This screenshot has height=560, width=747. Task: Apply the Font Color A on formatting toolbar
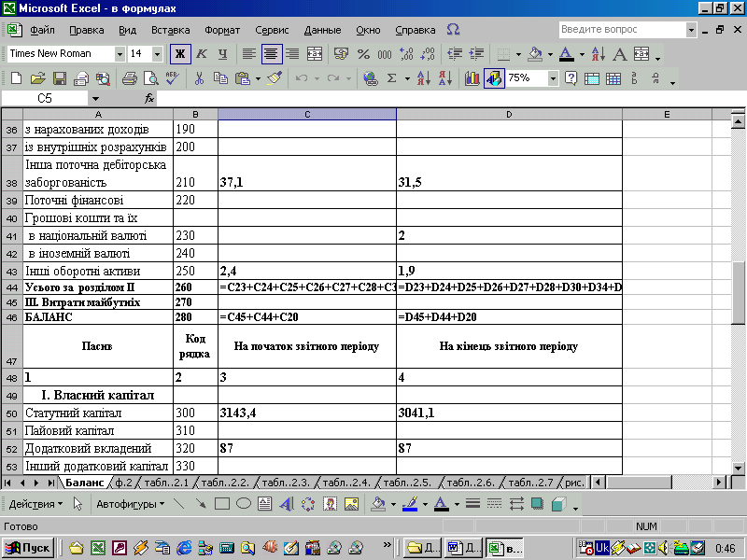(566, 54)
